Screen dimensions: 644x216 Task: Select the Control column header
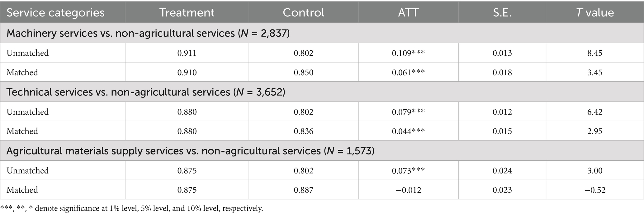(x=303, y=12)
